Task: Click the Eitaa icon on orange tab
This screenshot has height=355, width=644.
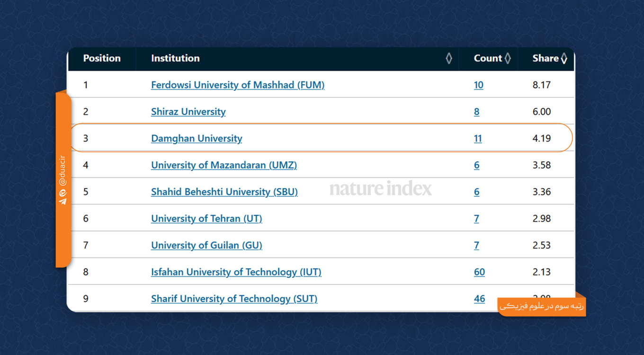Action: [x=63, y=193]
